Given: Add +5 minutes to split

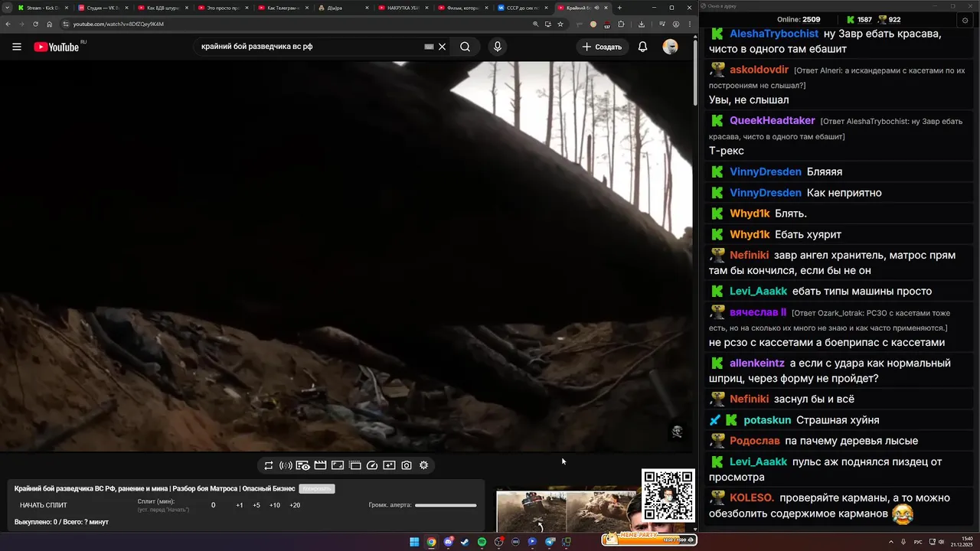Looking at the screenshot, I should pos(256,505).
